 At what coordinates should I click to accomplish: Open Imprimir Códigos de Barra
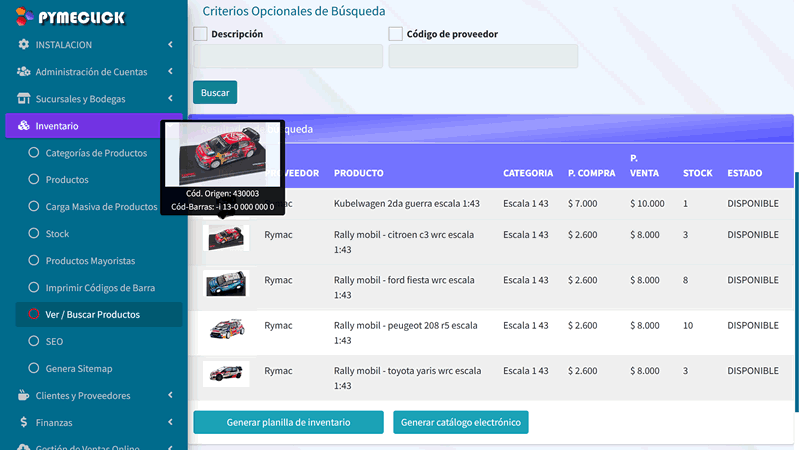coord(100,288)
